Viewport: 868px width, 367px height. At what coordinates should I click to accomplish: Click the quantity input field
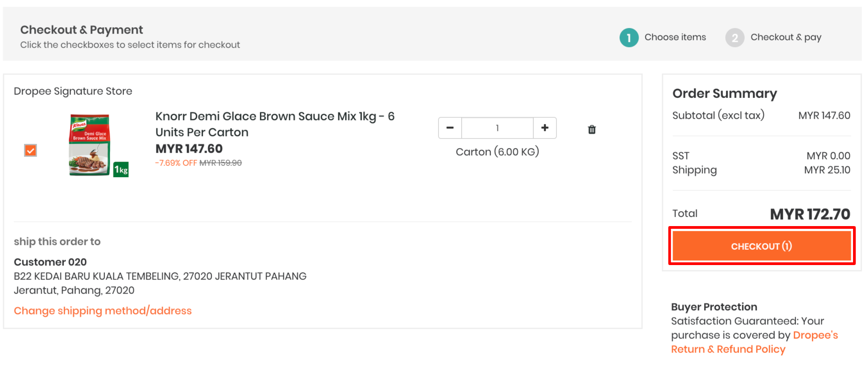(x=497, y=128)
